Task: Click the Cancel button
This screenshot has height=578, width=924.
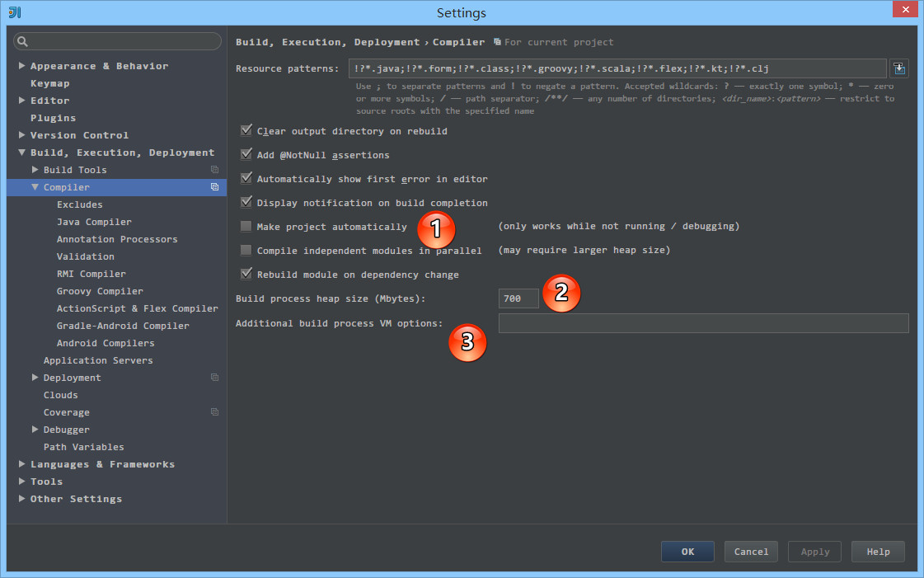Action: coord(751,552)
